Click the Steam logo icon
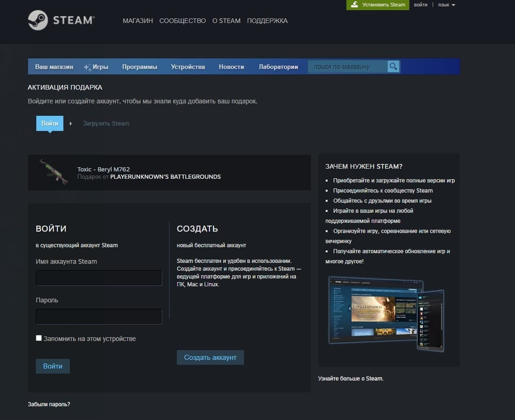The width and height of the screenshot is (515, 420). point(38,20)
